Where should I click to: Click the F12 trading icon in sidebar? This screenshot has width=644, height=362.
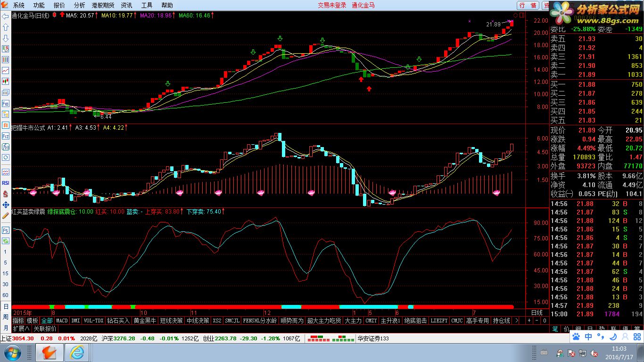(6, 136)
